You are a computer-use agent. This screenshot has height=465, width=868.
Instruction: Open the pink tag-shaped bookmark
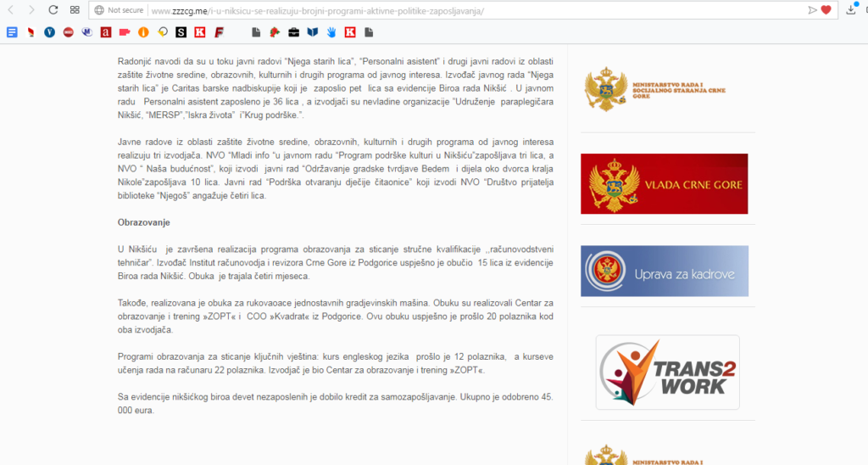[x=125, y=33]
